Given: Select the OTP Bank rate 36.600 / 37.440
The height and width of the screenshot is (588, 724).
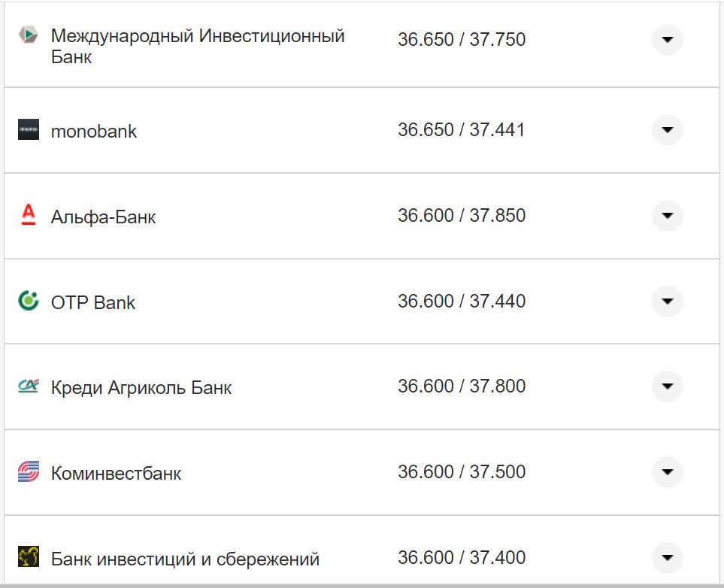Looking at the screenshot, I should tap(462, 301).
